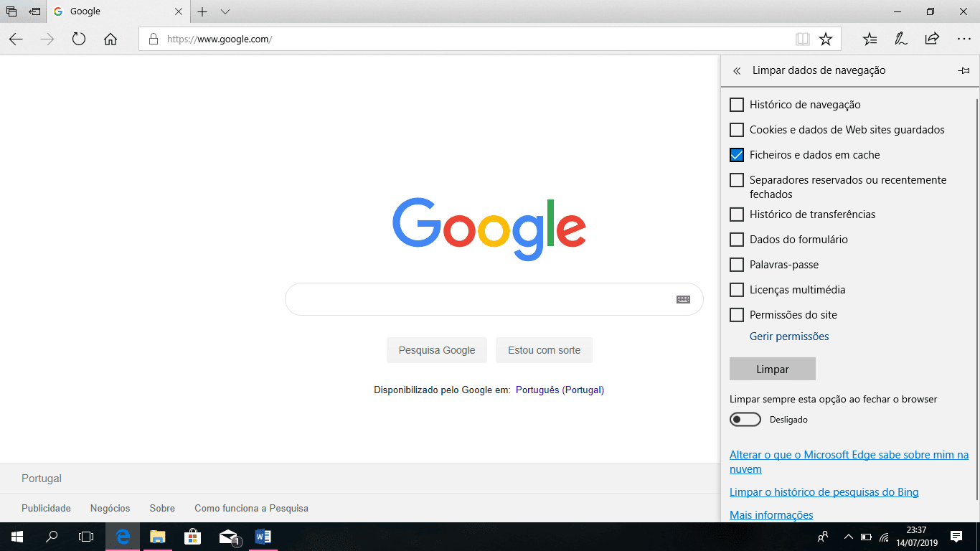Viewport: 980px width, 551px height.
Task: Open the on-screen keyboard in the search box
Action: pyautogui.click(x=684, y=298)
